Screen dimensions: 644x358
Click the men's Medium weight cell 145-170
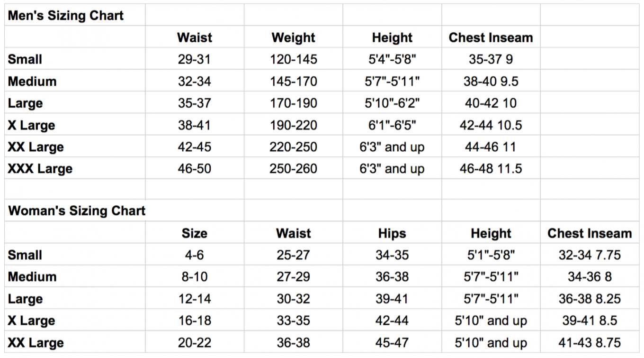(x=293, y=81)
